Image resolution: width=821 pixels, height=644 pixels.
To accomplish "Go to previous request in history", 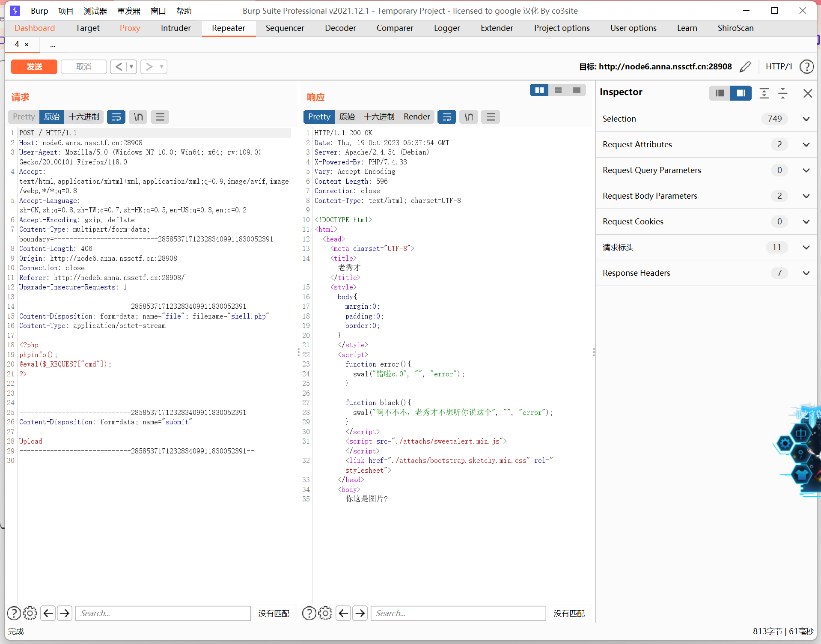I will tap(119, 67).
